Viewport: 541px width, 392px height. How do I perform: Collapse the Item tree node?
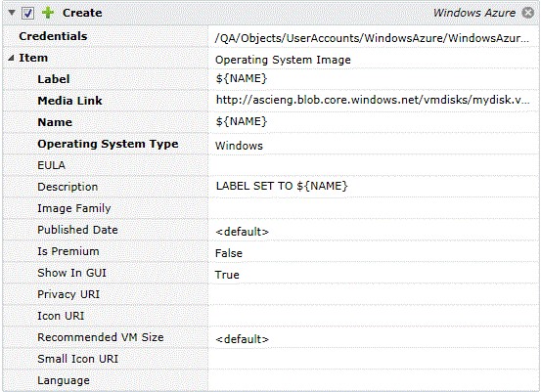click(11, 58)
